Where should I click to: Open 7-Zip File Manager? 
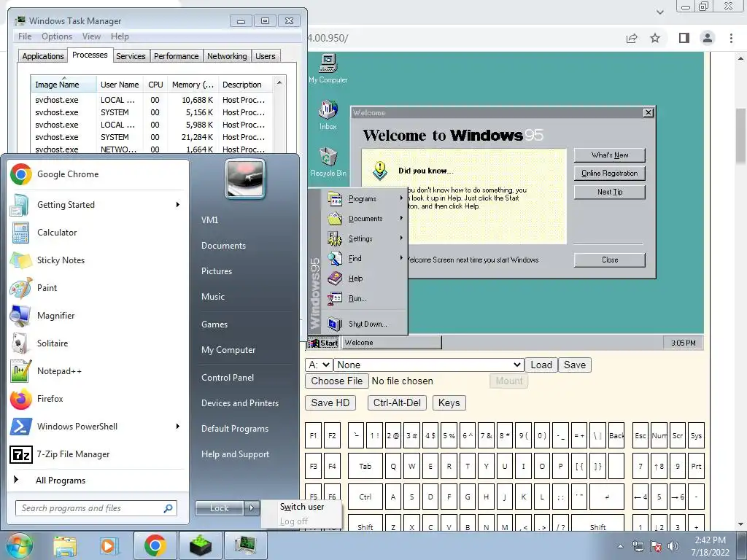point(73,454)
